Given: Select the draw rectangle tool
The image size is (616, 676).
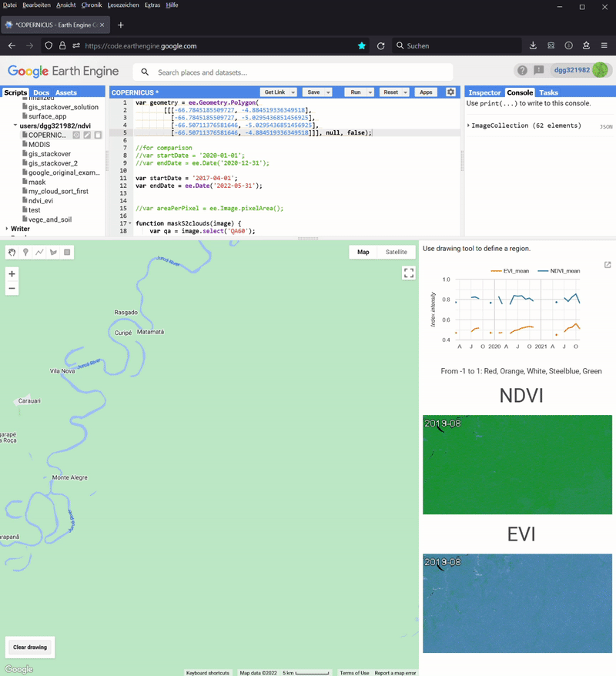Looking at the screenshot, I should [68, 253].
